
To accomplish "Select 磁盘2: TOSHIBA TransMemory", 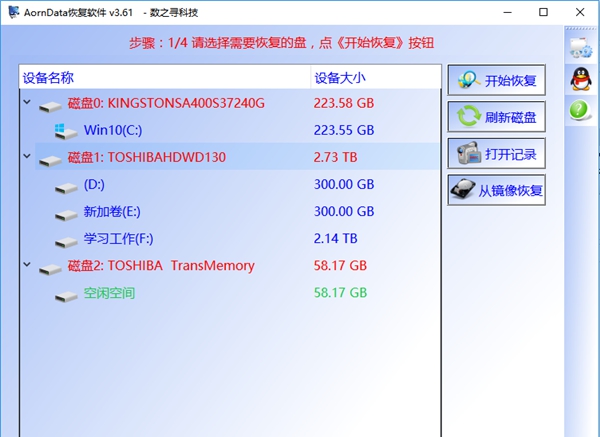I will pos(161,265).
